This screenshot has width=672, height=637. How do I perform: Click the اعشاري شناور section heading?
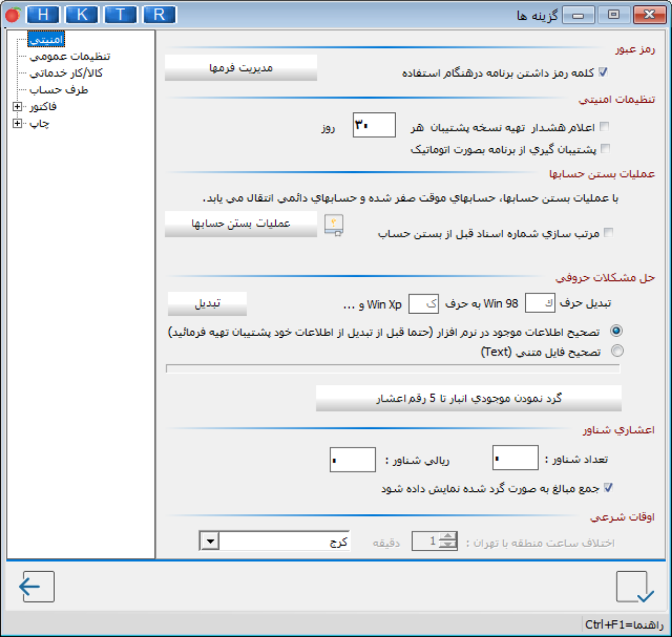(x=619, y=430)
